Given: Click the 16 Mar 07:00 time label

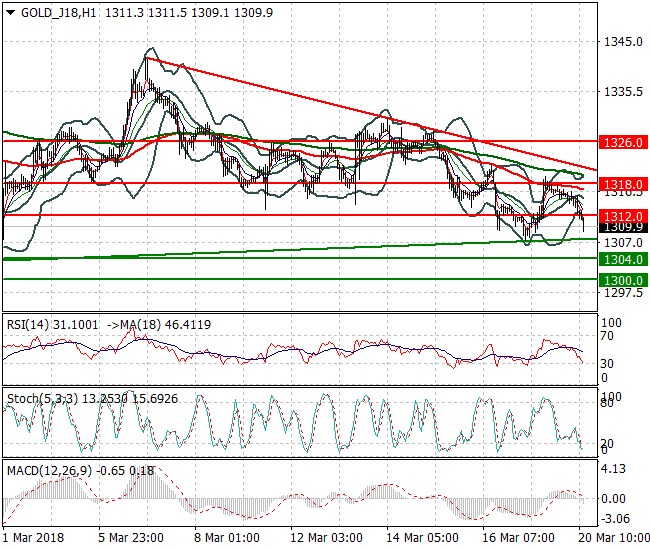Looking at the screenshot, I should [518, 538].
